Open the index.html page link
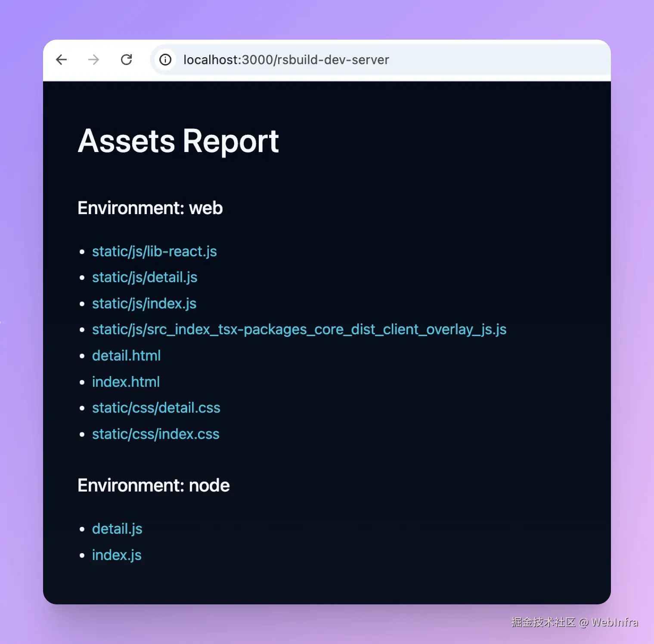Image resolution: width=654 pixels, height=644 pixels. pos(126,382)
